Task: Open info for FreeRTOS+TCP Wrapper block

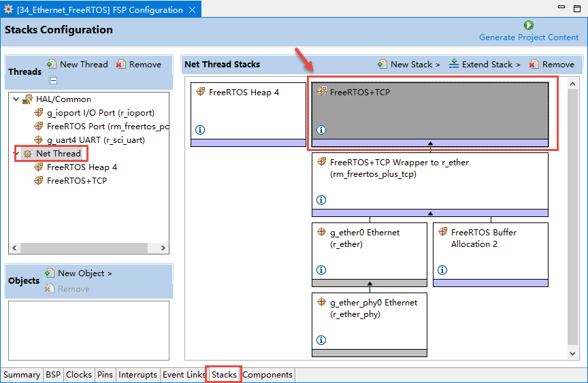Action: point(321,200)
